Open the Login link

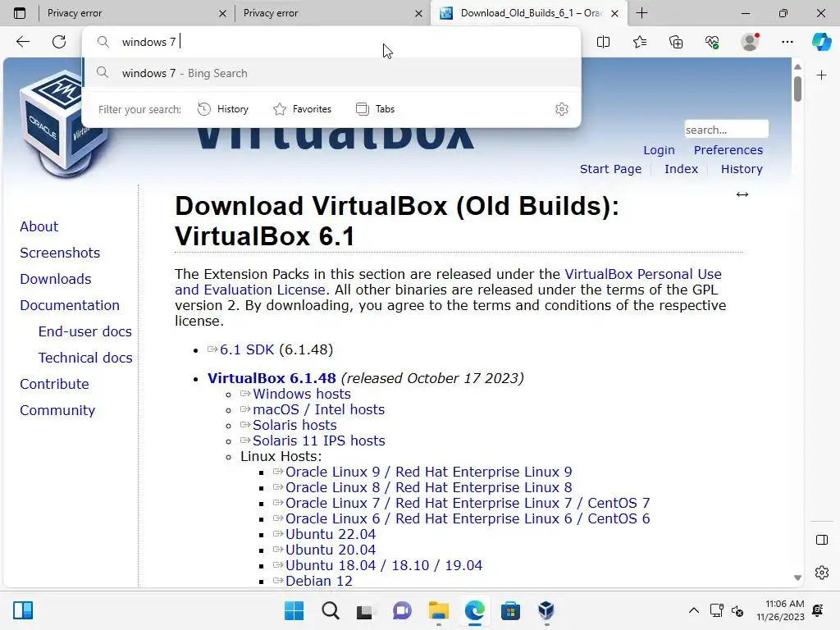659,150
